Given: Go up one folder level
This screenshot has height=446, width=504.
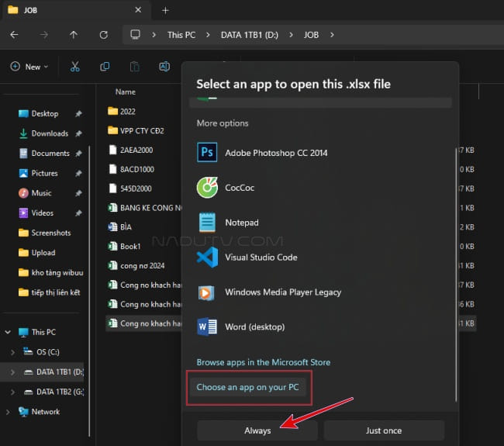Looking at the screenshot, I should point(74,35).
